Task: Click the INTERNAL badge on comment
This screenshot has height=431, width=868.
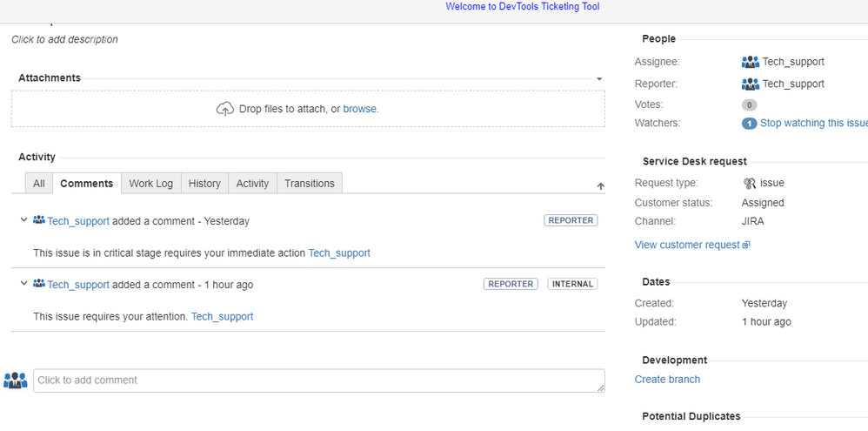Action: 572,284
